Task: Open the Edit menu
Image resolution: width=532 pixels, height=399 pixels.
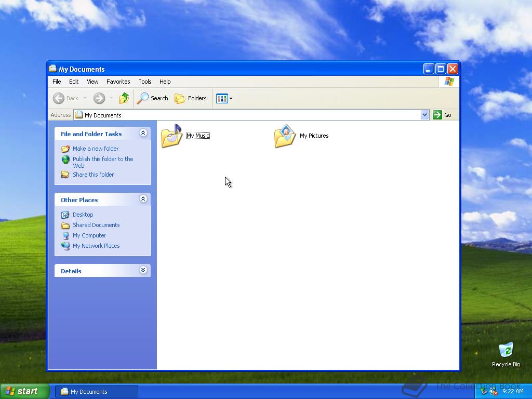Action: point(74,82)
